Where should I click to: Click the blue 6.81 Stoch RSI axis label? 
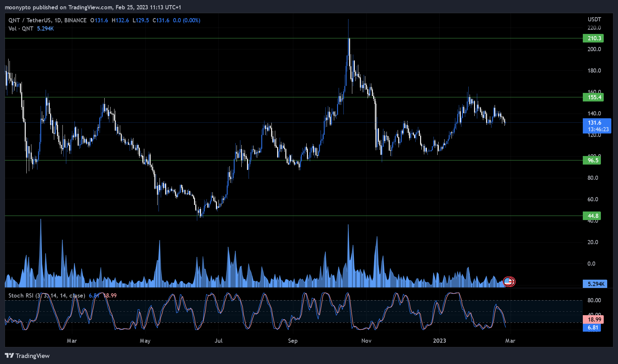click(x=592, y=328)
